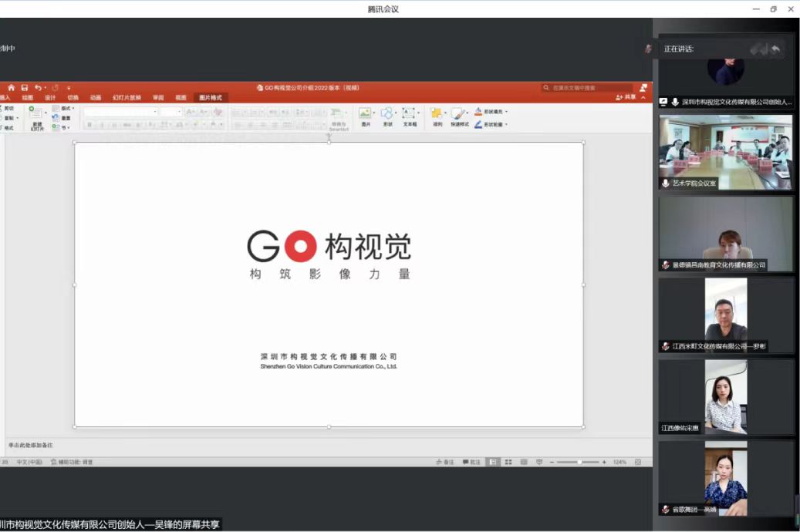Switch to the 视图 ribbon tab
Image resolution: width=800 pixels, height=532 pixels.
[181, 97]
